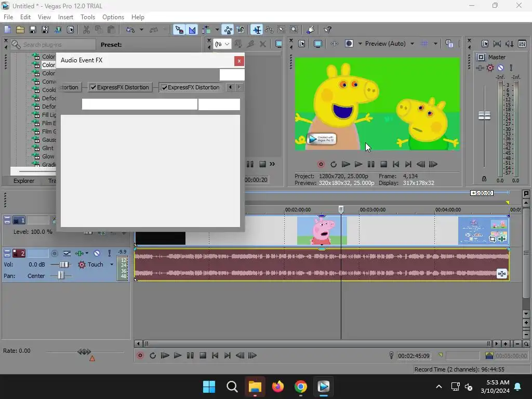
Task: Select the Normal Edit Tool
Action: 257,30
